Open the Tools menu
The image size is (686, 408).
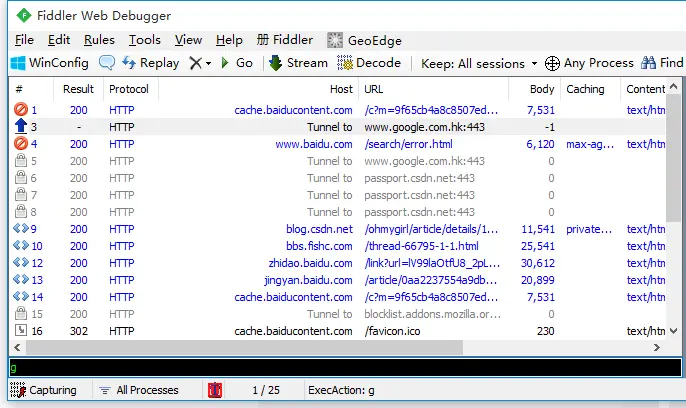click(145, 40)
